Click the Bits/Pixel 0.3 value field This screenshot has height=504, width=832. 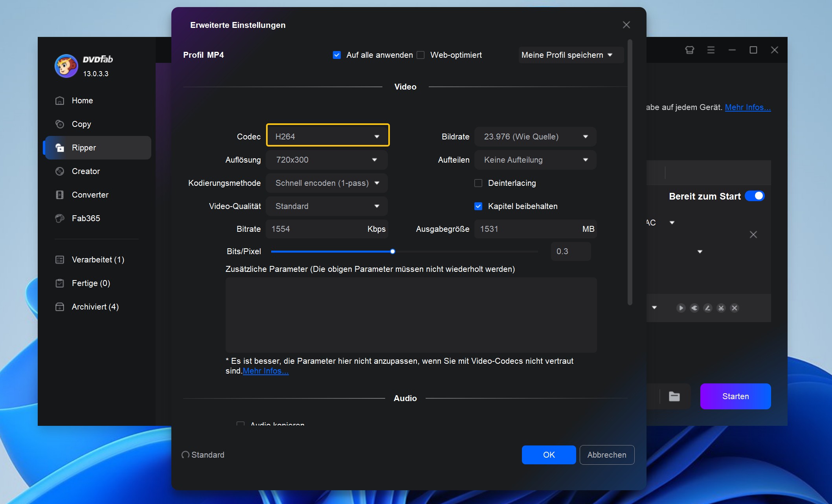pos(571,251)
